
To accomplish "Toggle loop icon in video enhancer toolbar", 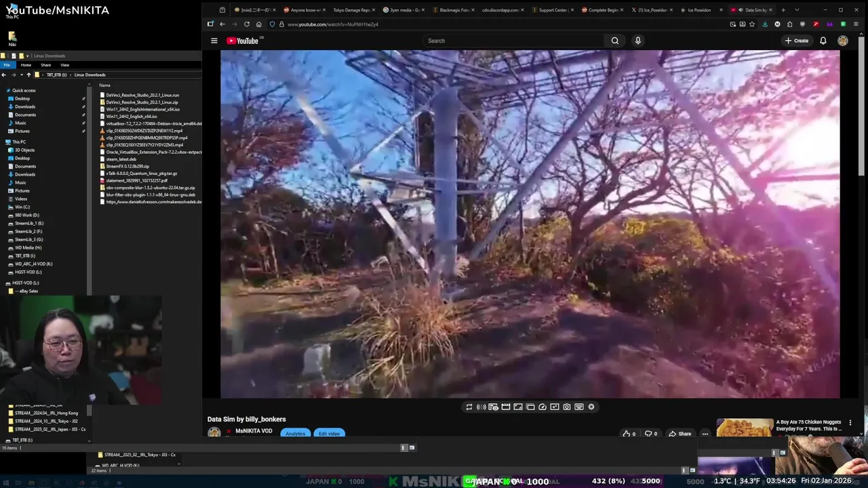I will (469, 407).
